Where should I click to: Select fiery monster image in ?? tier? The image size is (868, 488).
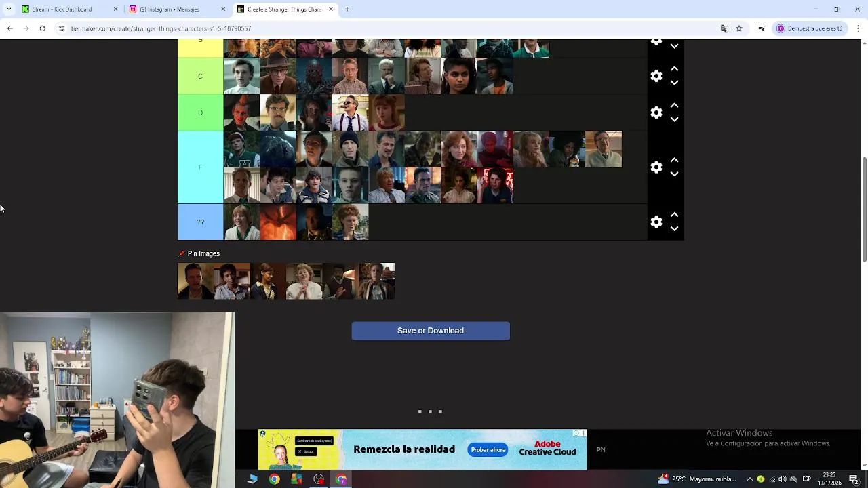coord(278,222)
